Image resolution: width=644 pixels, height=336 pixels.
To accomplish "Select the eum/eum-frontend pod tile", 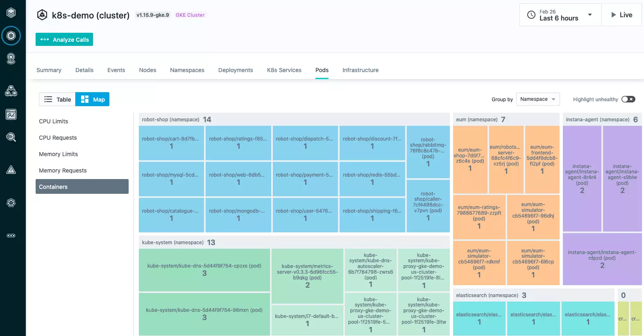I will click(x=542, y=159).
